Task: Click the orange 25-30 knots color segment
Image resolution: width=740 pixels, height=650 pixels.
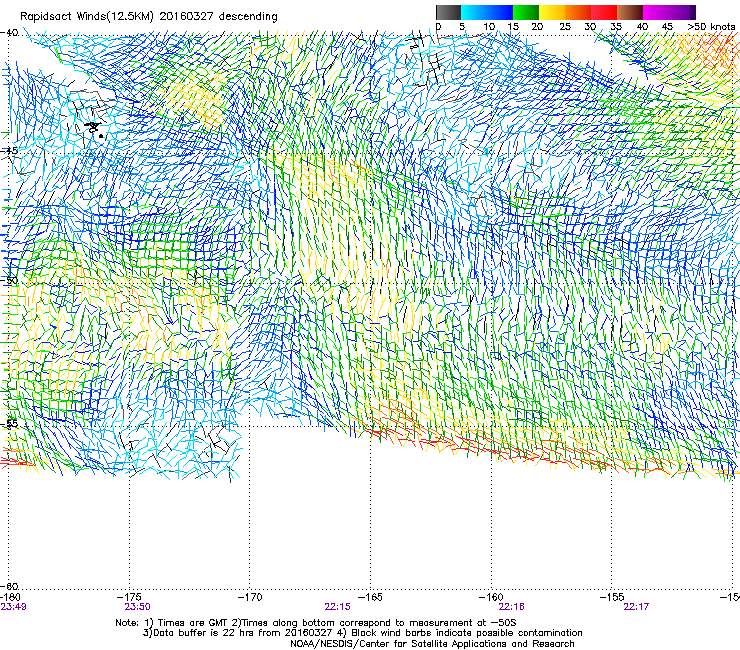Action: 578,12
